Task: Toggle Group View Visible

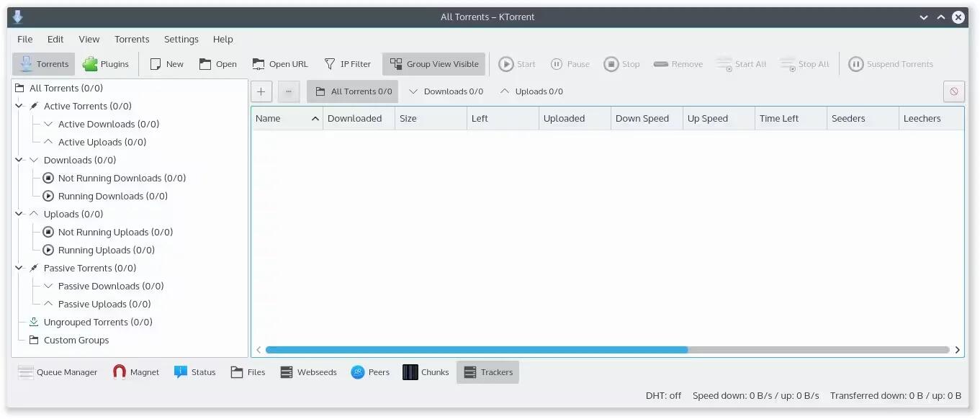Action: pos(434,64)
